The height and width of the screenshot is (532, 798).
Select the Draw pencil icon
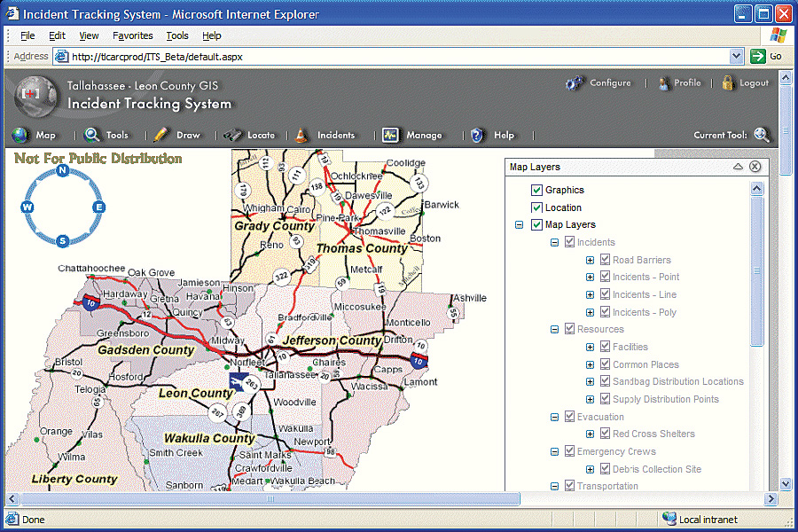pyautogui.click(x=160, y=135)
